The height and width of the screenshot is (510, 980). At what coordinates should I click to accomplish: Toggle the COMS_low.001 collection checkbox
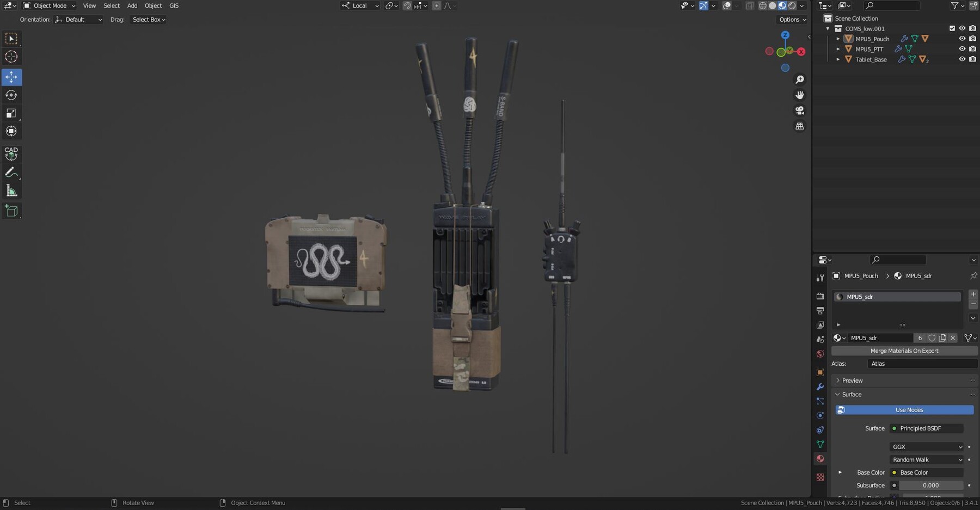click(951, 28)
